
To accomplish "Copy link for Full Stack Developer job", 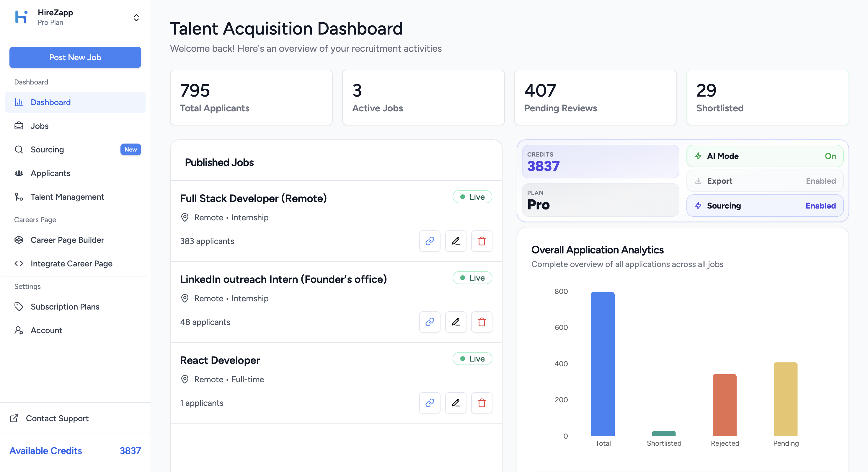I will (x=430, y=241).
